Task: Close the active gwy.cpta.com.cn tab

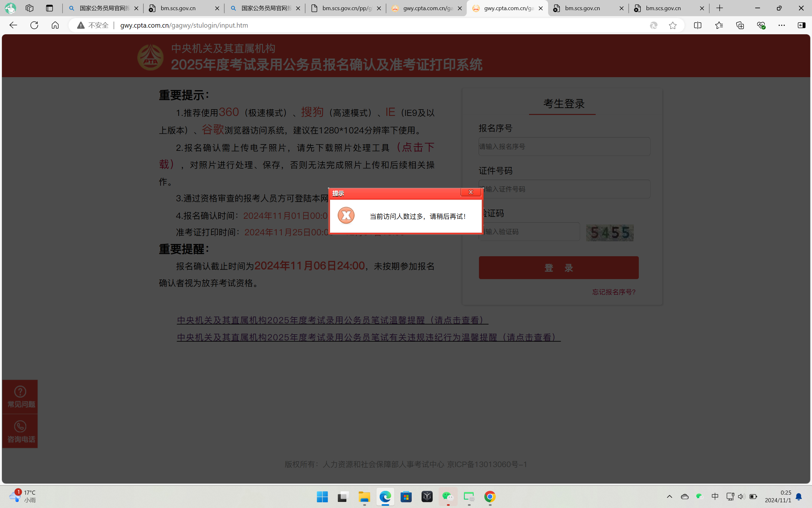Action: (x=540, y=8)
